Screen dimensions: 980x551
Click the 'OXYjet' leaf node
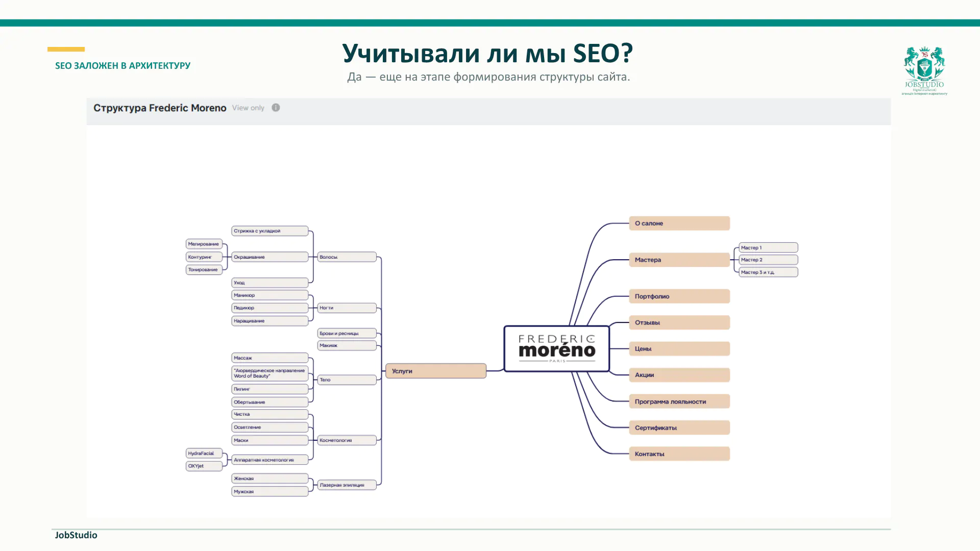(204, 466)
